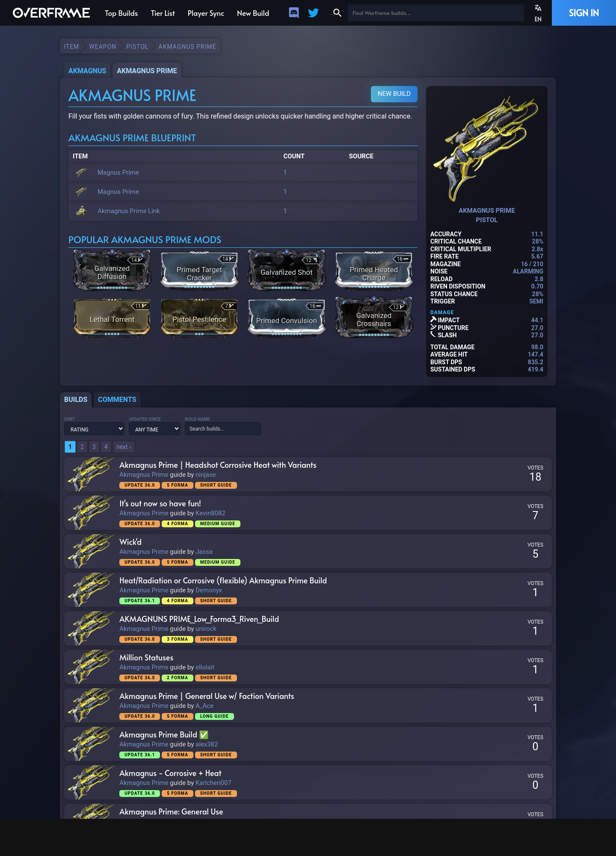Open Akmagnus Prime Build checkmark guide

164,735
